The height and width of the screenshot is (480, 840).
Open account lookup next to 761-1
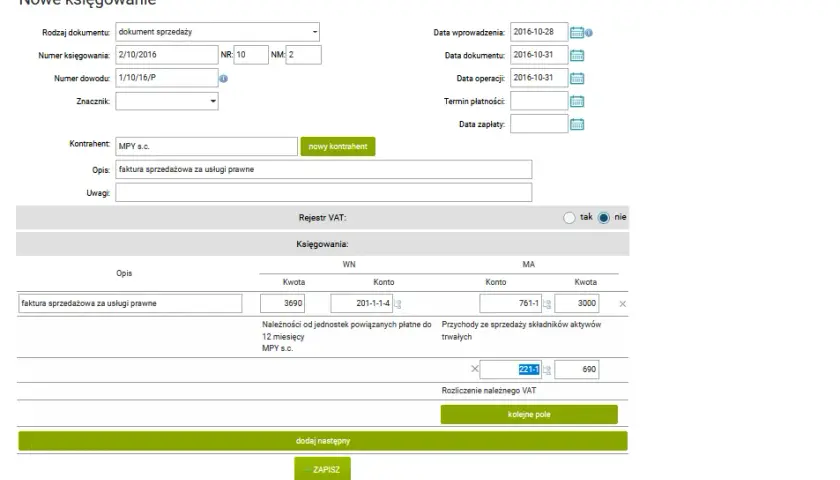546,304
